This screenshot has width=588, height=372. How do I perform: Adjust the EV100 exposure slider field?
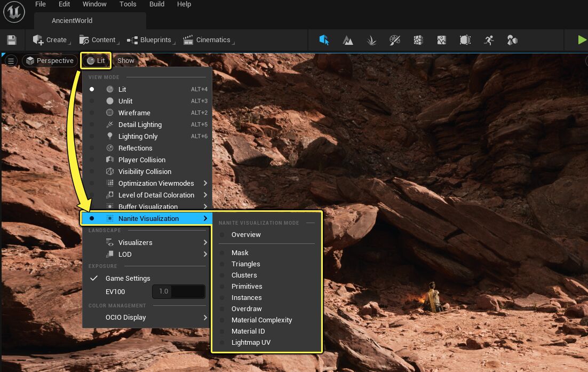179,291
